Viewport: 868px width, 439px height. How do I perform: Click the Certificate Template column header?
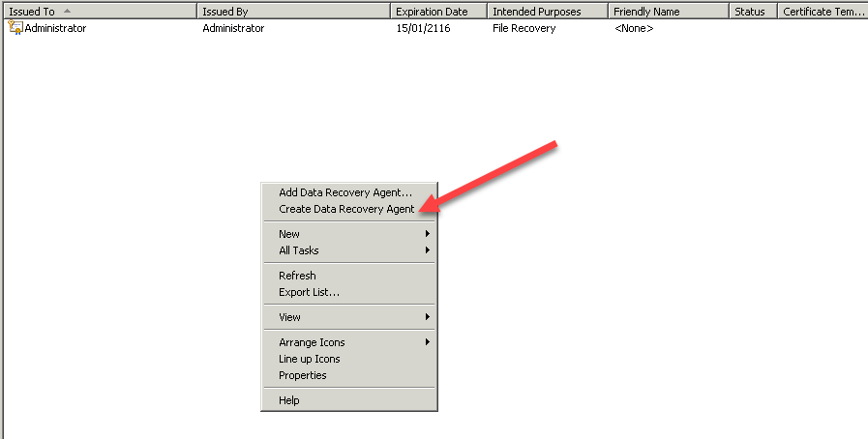coord(822,12)
